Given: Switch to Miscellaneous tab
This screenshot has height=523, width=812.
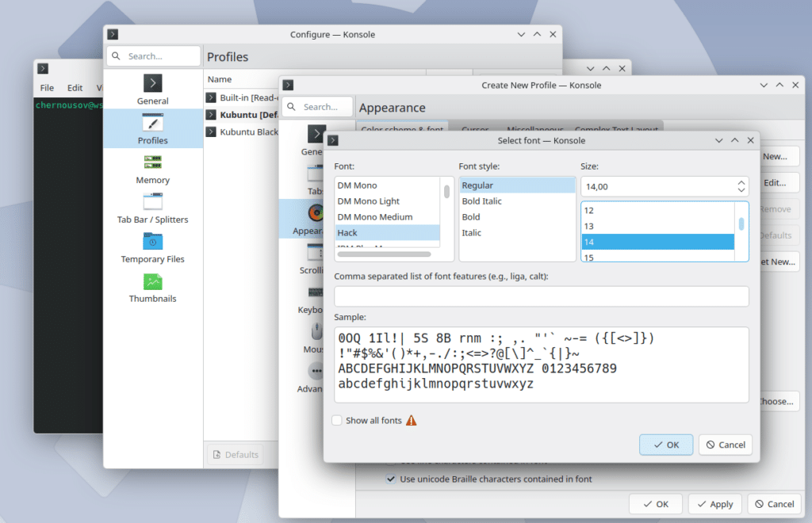Looking at the screenshot, I should (x=535, y=128).
